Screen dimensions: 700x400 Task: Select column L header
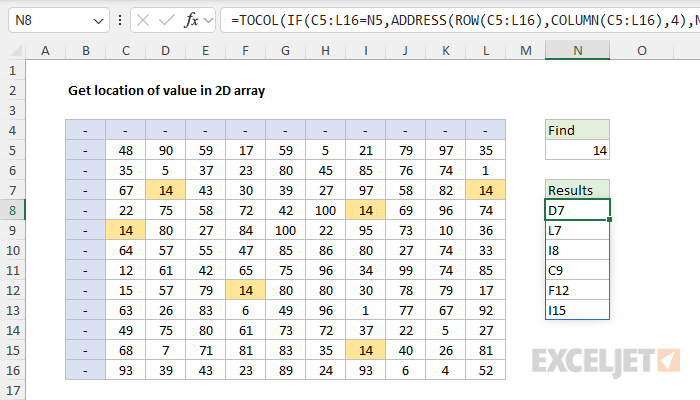[x=486, y=51]
